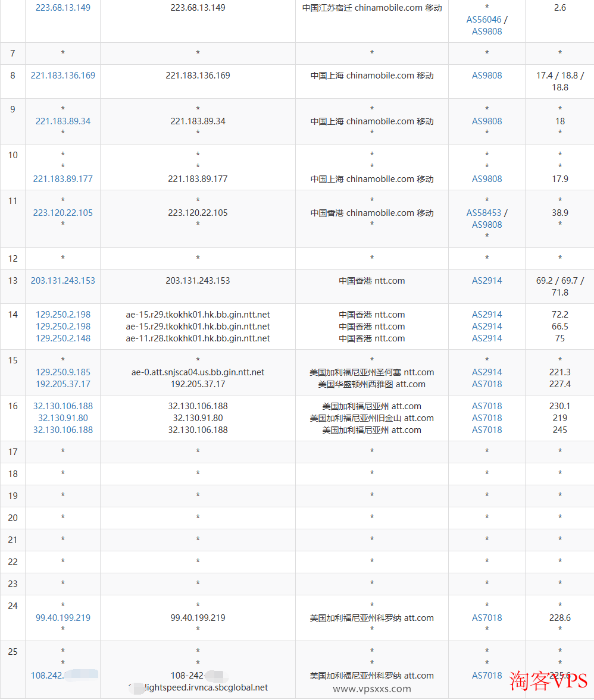This screenshot has width=594, height=700.
Task: Open the blue 221.183.89.34 IP link
Action: pyautogui.click(x=63, y=121)
